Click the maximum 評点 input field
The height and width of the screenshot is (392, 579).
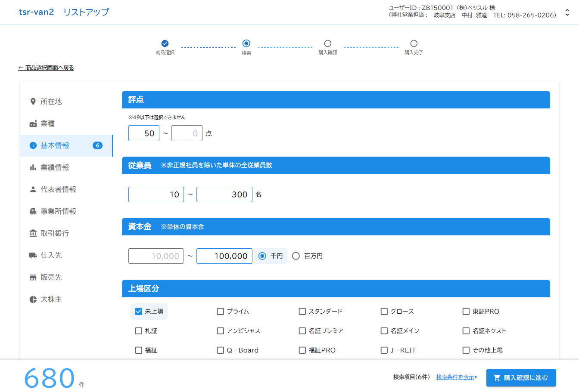187,133
